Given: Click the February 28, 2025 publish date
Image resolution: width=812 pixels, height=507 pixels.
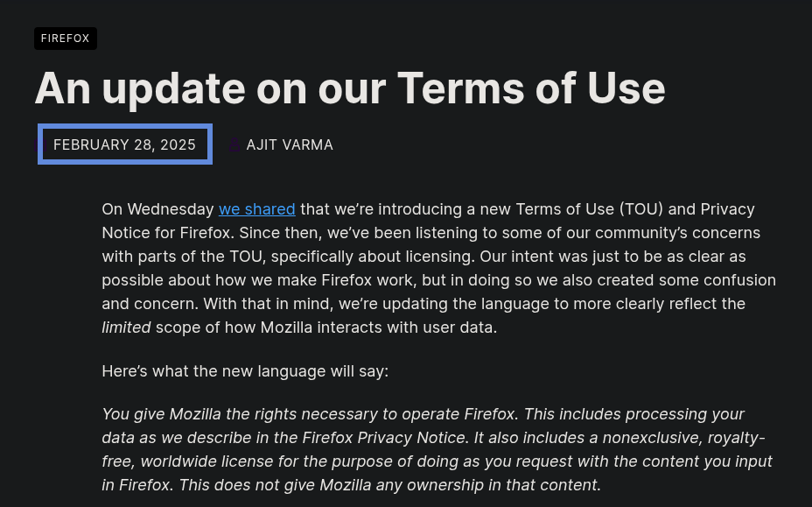Looking at the screenshot, I should [x=124, y=144].
